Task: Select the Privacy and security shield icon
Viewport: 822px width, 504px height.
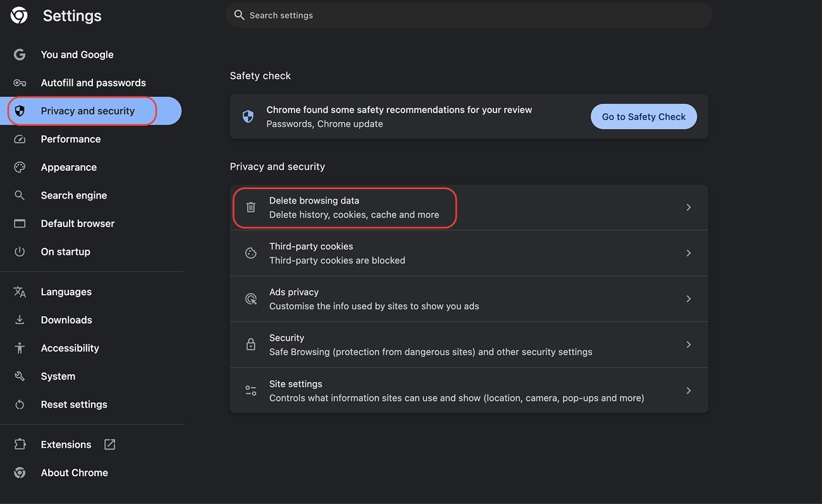Action: [20, 110]
